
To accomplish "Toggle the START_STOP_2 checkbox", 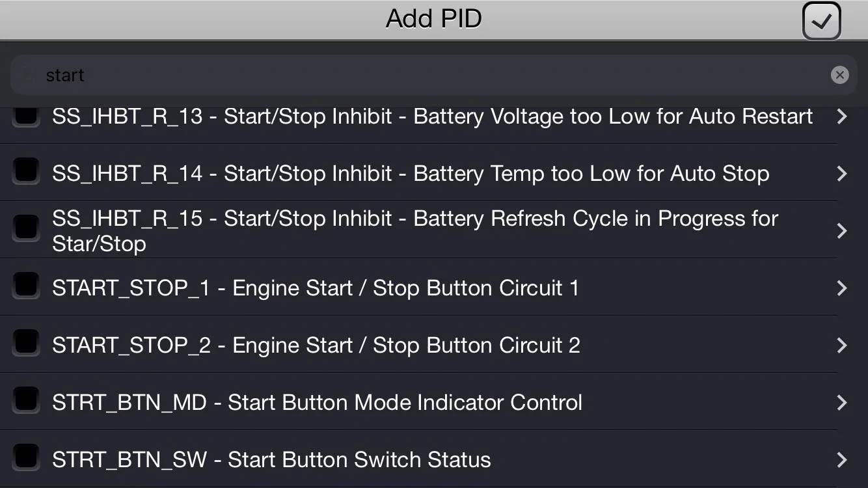I will pos(26,345).
